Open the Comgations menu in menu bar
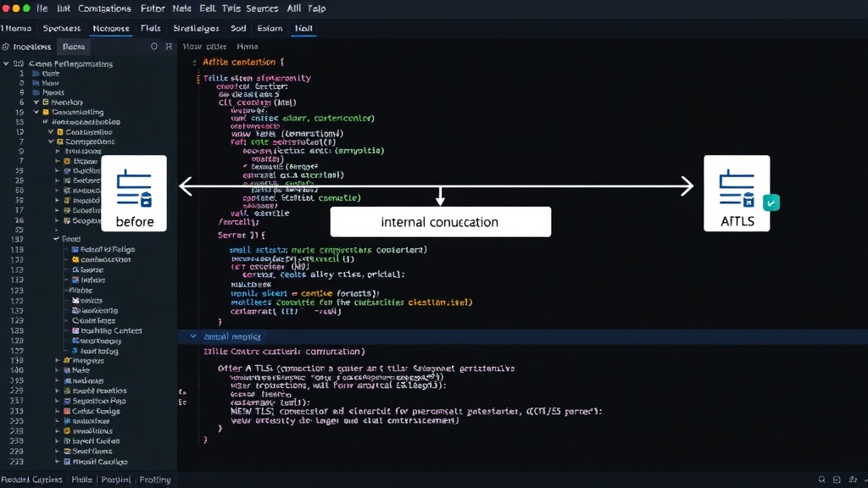The width and height of the screenshot is (868, 488). 104,8
